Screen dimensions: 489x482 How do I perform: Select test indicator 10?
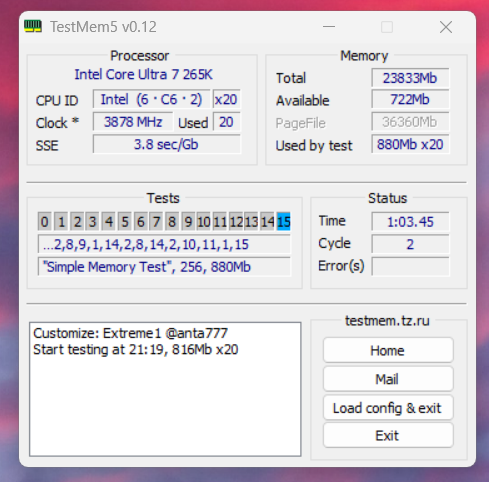click(x=204, y=222)
